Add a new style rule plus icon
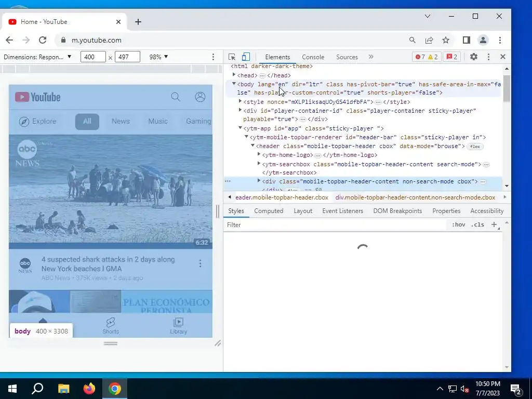This screenshot has height=399, width=532. coord(494,224)
